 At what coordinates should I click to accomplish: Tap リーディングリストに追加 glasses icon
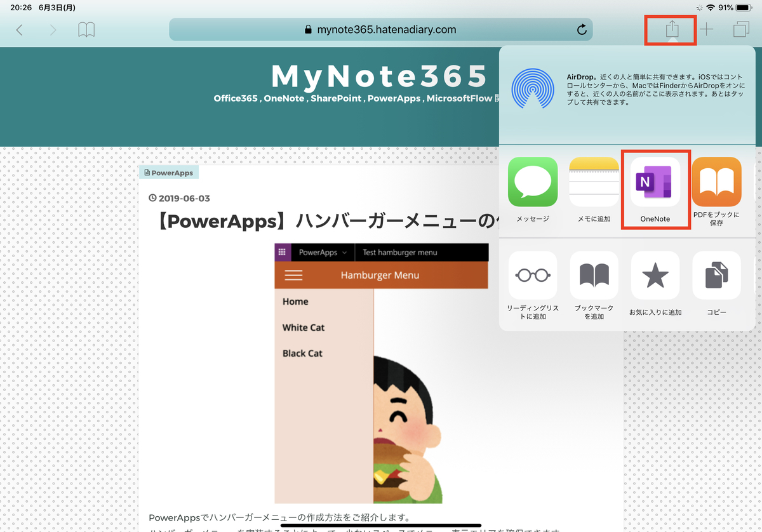(533, 276)
